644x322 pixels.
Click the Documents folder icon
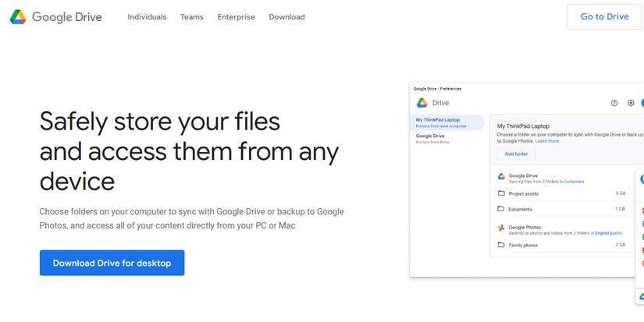(x=501, y=209)
